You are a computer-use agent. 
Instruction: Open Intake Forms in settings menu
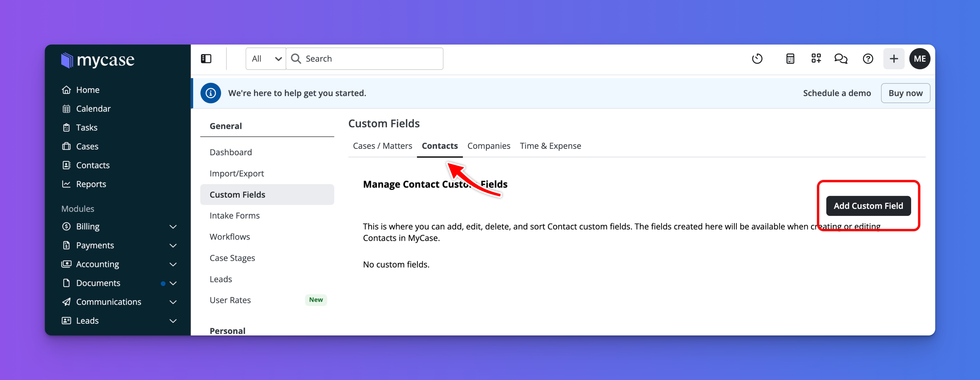234,216
